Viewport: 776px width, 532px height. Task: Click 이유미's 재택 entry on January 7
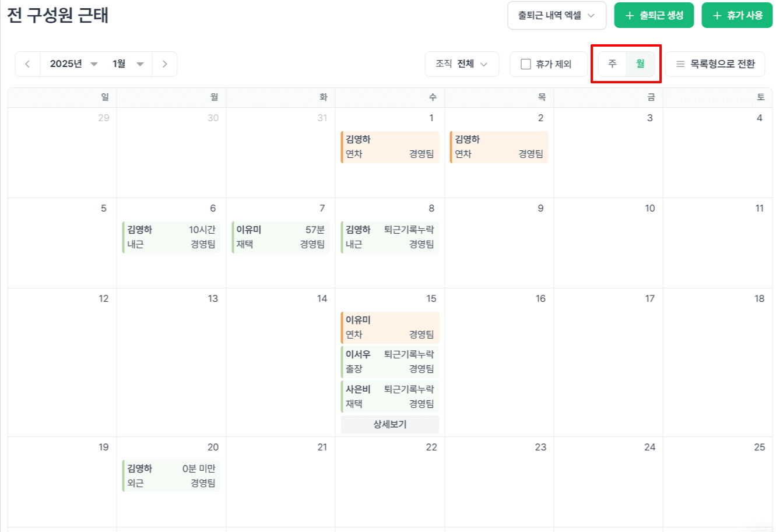click(280, 237)
